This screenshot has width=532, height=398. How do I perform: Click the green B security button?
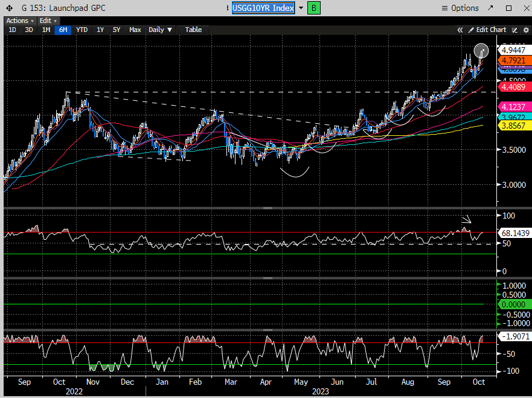pyautogui.click(x=314, y=8)
